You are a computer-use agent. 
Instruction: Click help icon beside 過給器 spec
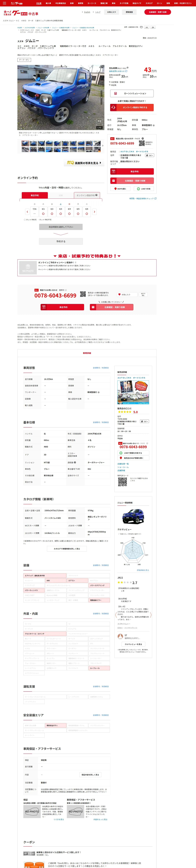[75, 462]
